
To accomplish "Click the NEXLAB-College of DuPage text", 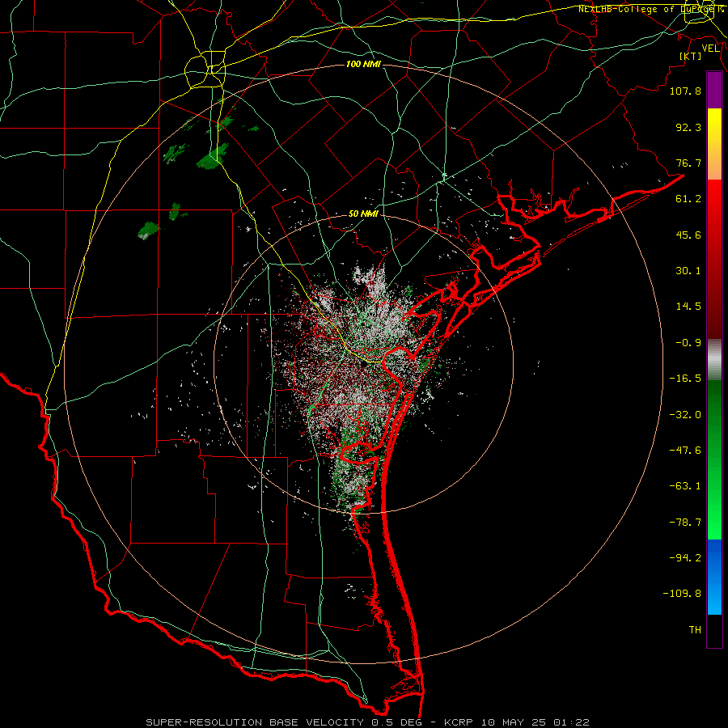I will coord(650,9).
